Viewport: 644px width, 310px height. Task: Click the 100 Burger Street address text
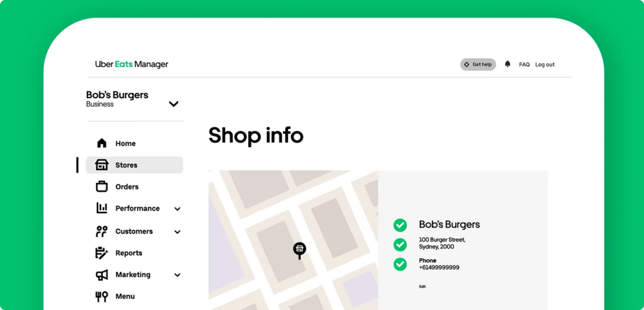[442, 243]
